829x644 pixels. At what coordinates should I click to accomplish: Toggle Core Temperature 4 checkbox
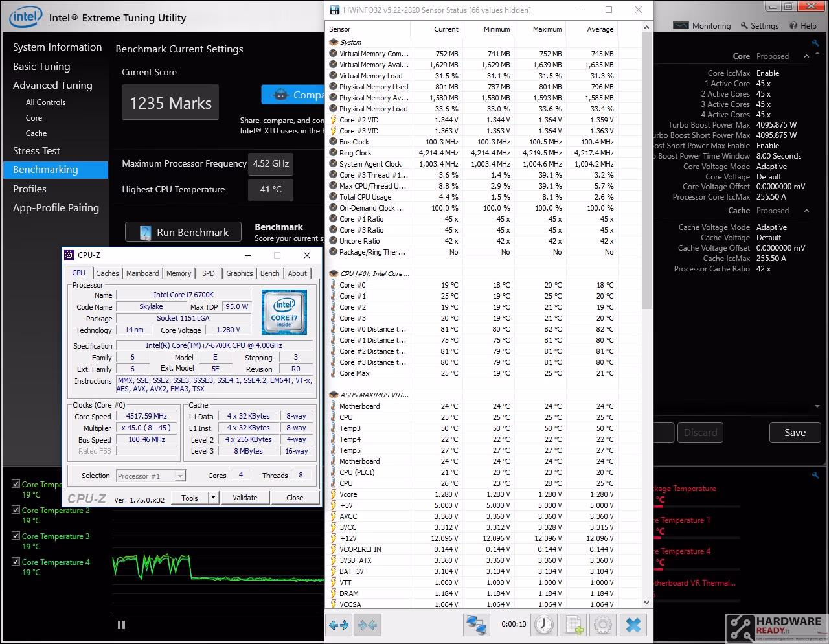coord(16,562)
